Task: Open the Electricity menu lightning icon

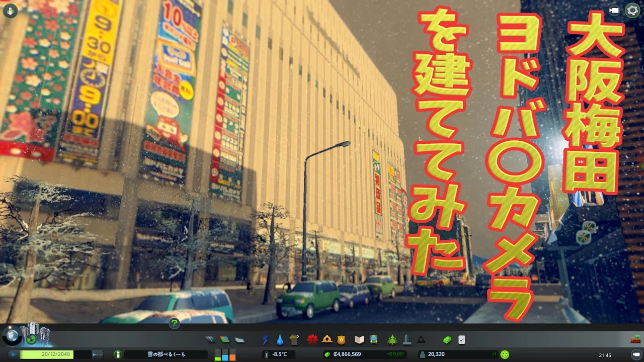Action: click(x=266, y=340)
